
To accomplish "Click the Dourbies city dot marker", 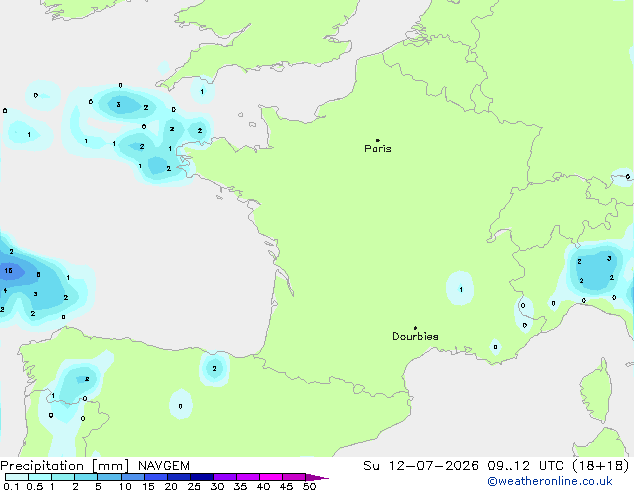I will point(415,328).
